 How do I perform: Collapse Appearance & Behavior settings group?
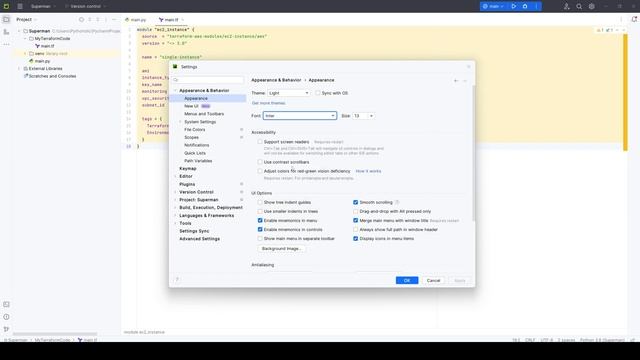176,91
